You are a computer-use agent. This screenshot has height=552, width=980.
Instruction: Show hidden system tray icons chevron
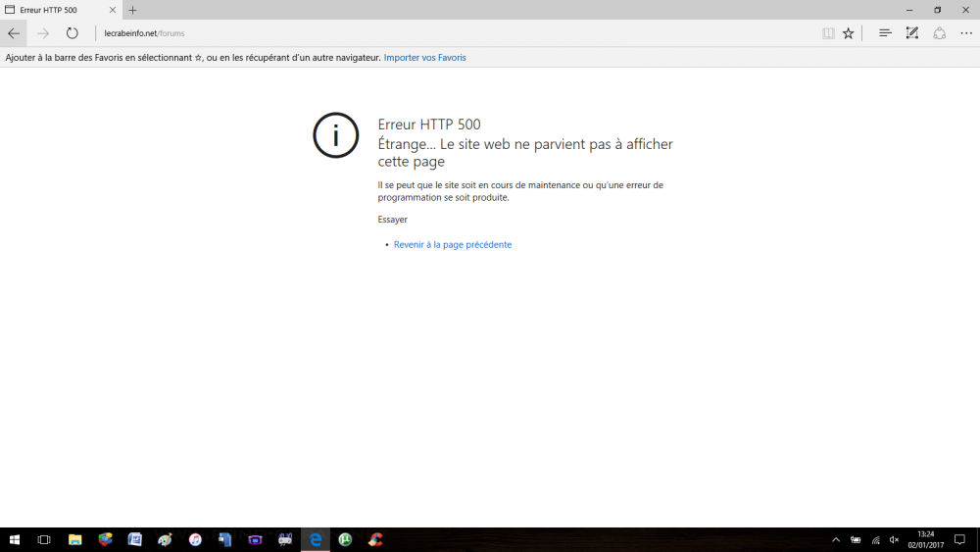coord(836,539)
